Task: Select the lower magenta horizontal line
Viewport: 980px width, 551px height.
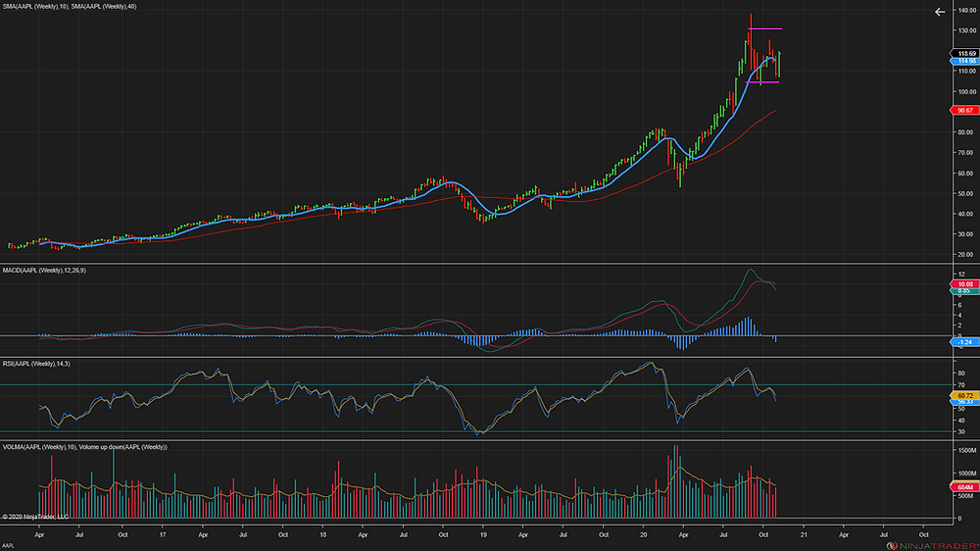Action: coord(762,82)
